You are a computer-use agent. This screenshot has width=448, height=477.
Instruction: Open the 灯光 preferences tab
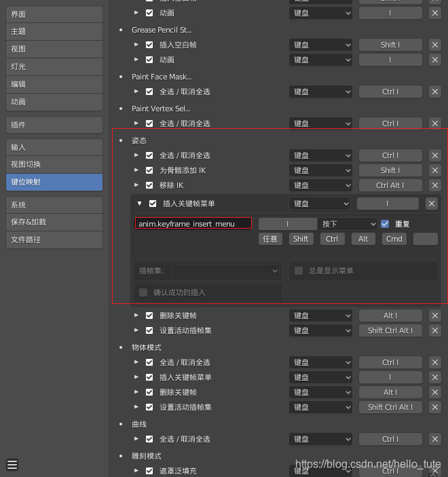(54, 66)
